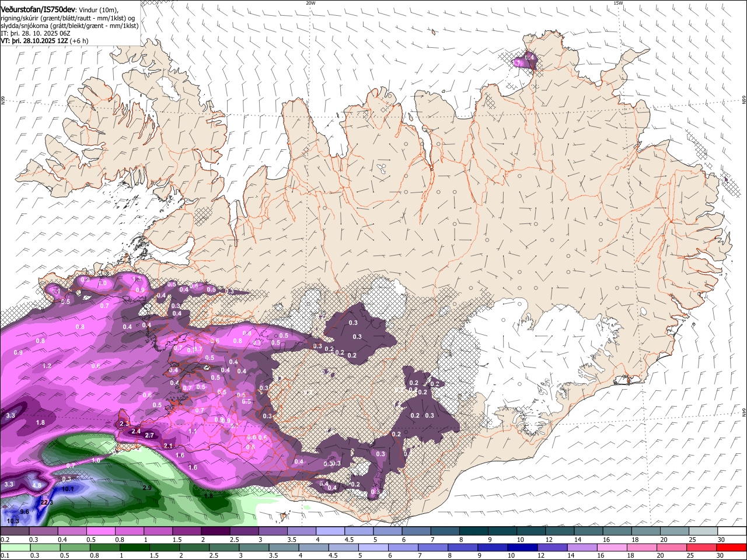This screenshot has height=560, width=747.
Task: Click the 22.3 rainfall value on the map
Action: [47, 502]
